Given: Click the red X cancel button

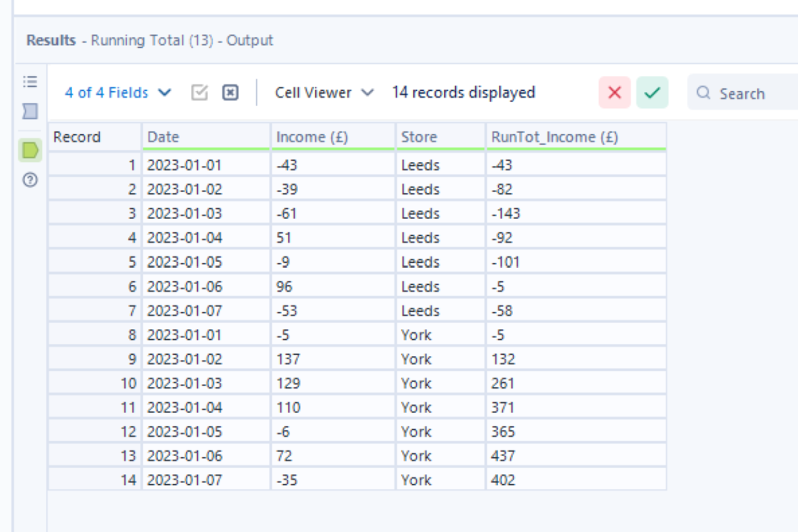Looking at the screenshot, I should (x=615, y=93).
